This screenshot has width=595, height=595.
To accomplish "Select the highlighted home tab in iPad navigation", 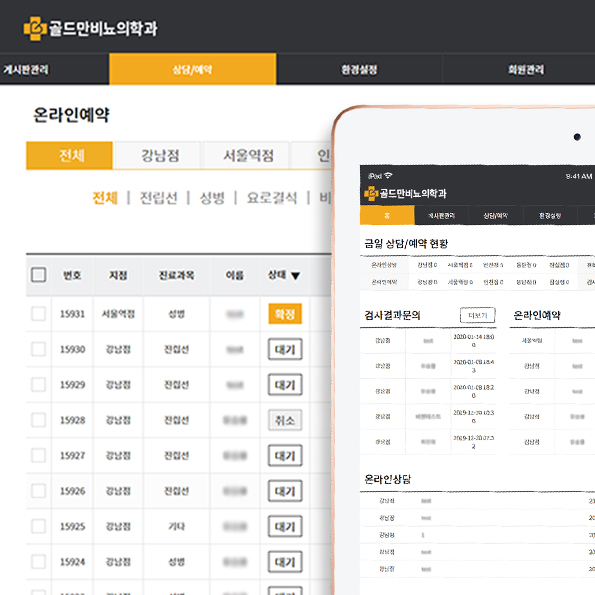I will (387, 215).
